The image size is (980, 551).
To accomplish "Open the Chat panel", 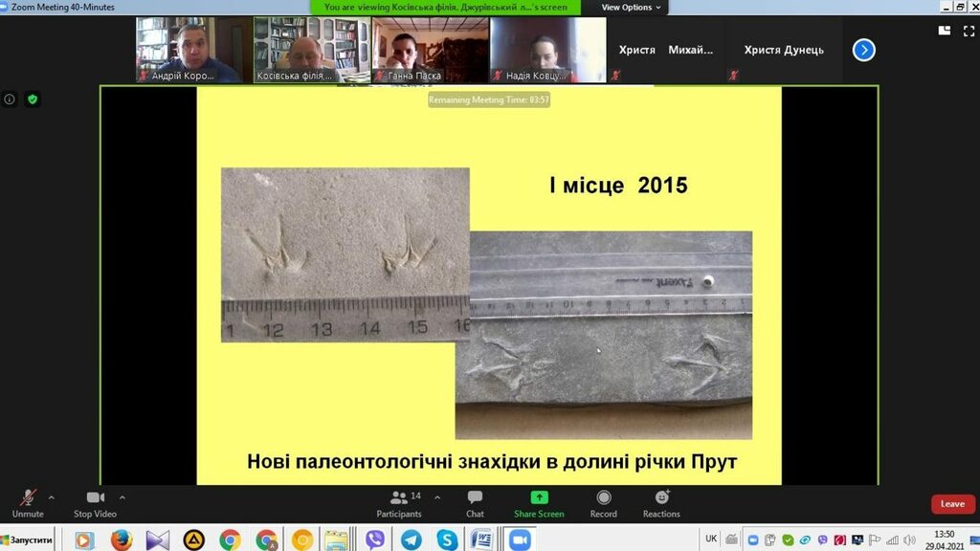I will 475,502.
